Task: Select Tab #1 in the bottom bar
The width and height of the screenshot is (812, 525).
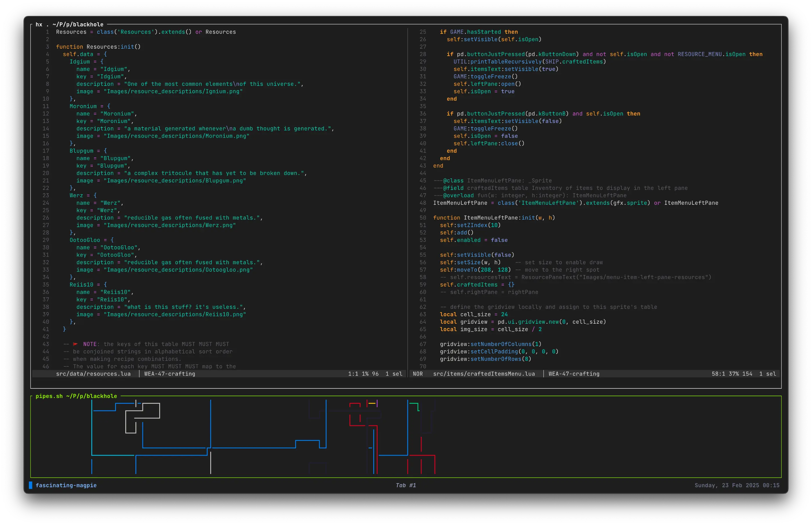Action: 405,485
